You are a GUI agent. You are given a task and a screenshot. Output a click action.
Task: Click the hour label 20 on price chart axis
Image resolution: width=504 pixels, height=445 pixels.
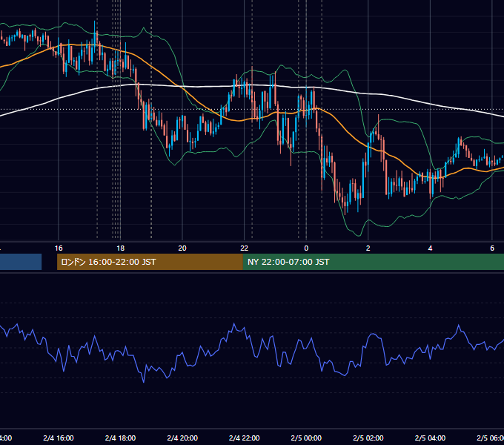tap(182, 248)
